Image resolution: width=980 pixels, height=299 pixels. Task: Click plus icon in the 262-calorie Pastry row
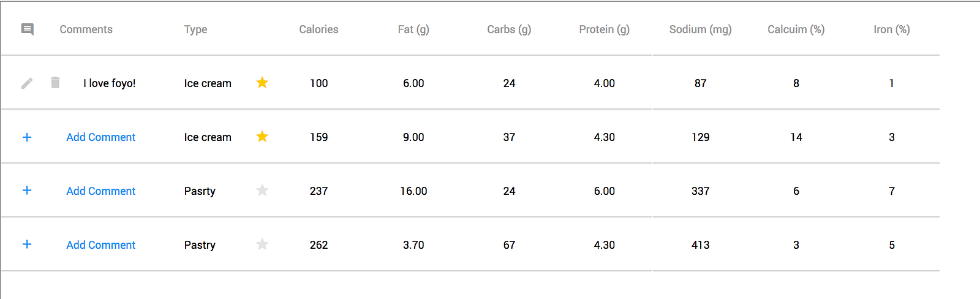click(27, 244)
